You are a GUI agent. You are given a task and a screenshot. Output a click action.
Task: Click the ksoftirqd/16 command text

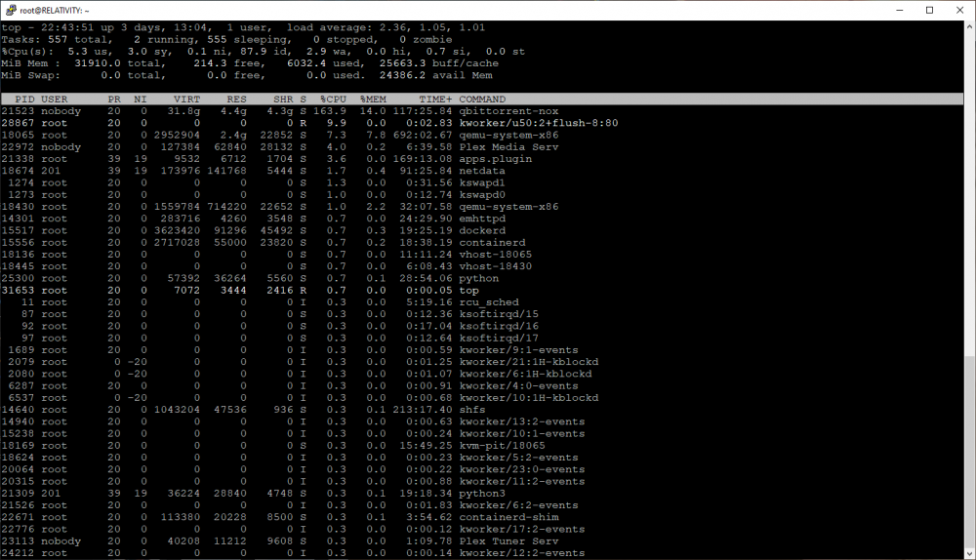pyautogui.click(x=499, y=326)
